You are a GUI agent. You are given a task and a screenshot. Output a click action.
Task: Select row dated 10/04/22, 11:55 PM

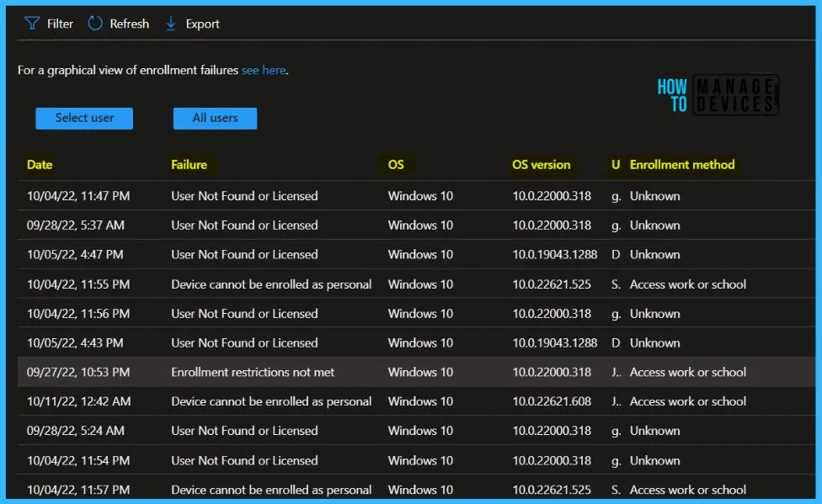click(416, 284)
